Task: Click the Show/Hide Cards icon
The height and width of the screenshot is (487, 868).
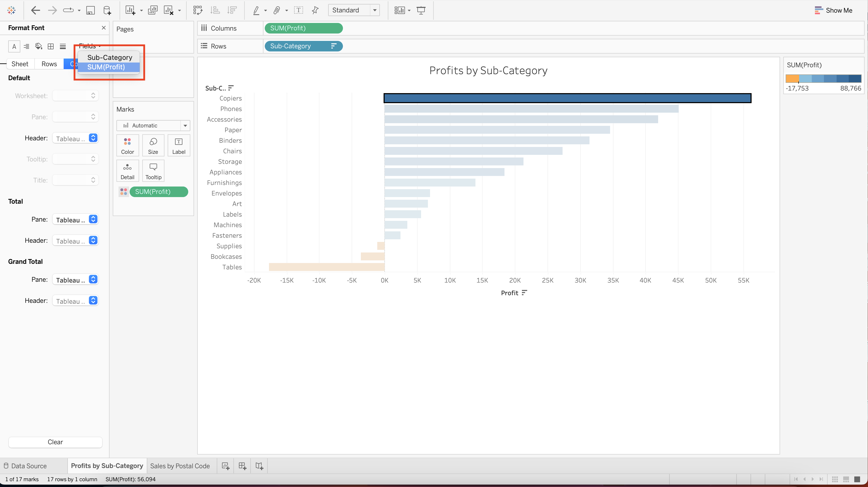Action: [400, 11]
